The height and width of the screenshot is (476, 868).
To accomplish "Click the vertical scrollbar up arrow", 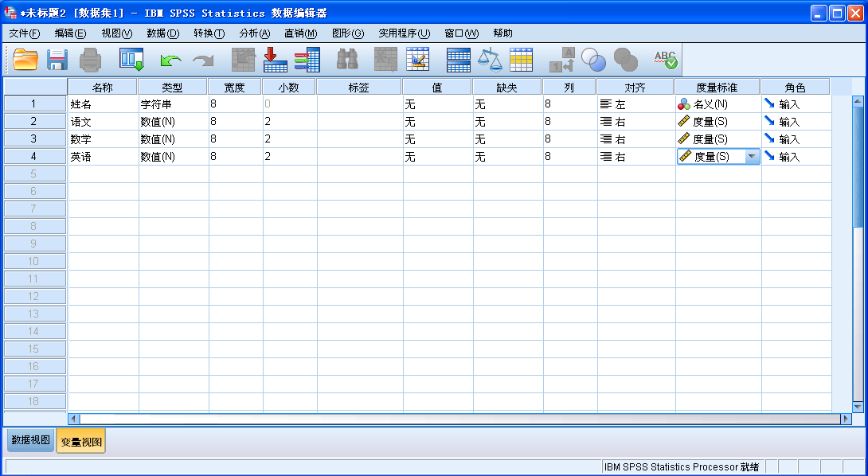I will [858, 101].
